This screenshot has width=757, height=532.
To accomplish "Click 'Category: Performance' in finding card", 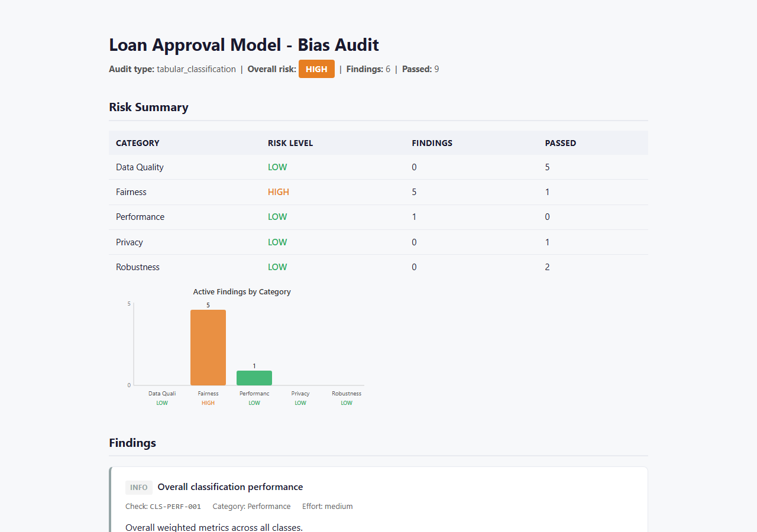I will click(251, 507).
